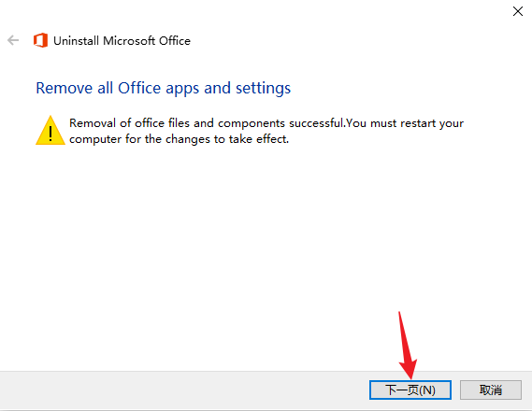Cancel the wizard with the 取消 button
Image resolution: width=532 pixels, height=411 pixels.
[x=491, y=390]
